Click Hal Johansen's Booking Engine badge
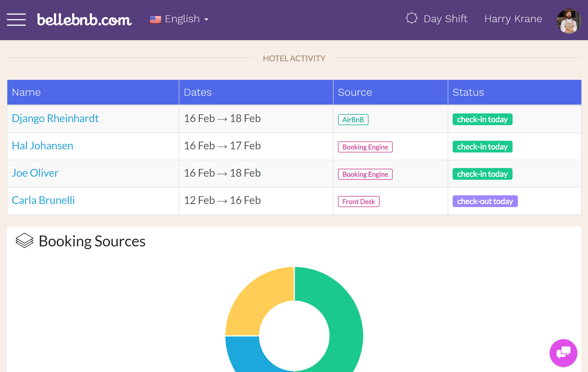Screen dimensions: 588x372 (x=365, y=147)
